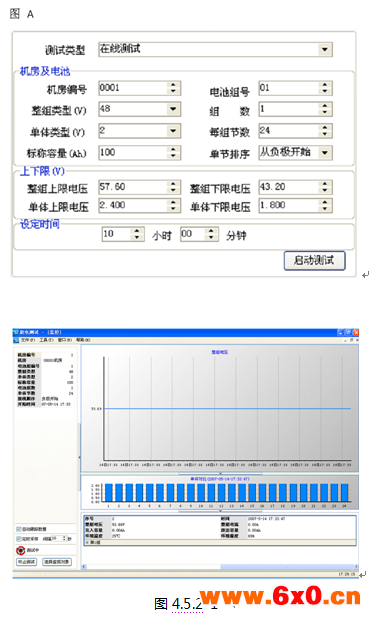This screenshot has width=373, height=619.
Task: Click the 机房编号 field containing 0001
Action: click(140, 88)
